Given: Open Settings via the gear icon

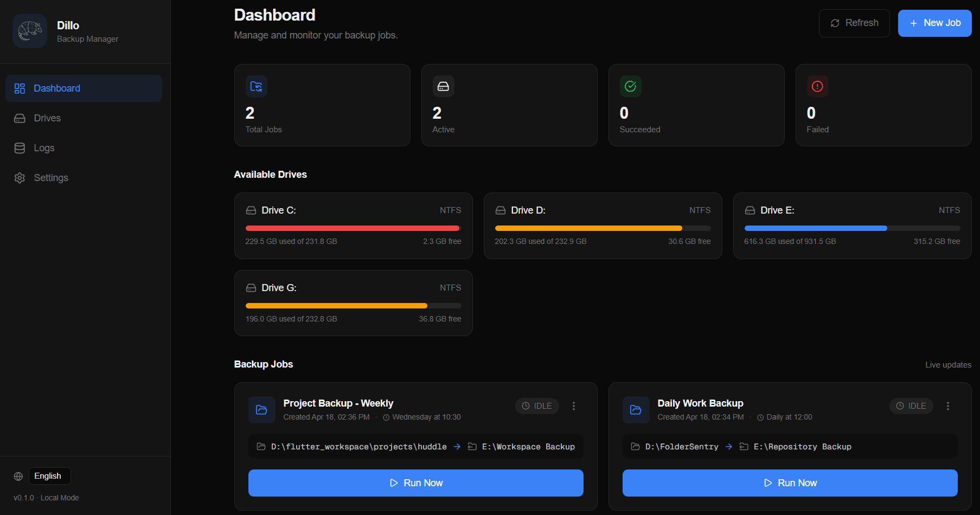Looking at the screenshot, I should [20, 177].
